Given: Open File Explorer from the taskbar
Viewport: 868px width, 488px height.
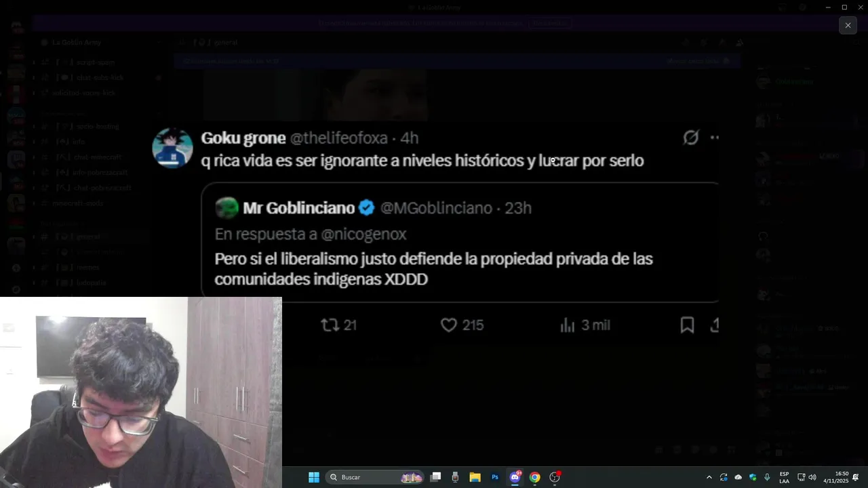Looking at the screenshot, I should (x=475, y=477).
